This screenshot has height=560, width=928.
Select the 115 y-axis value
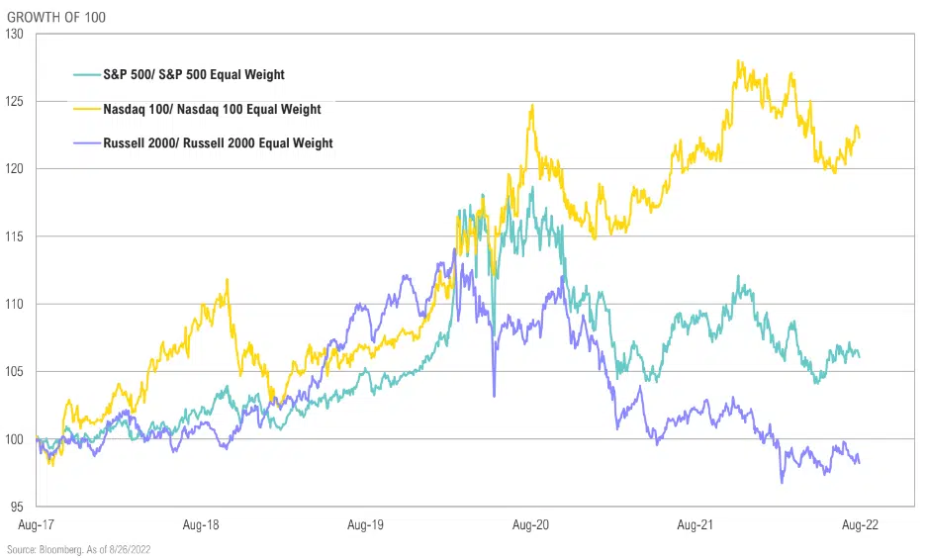(14, 236)
